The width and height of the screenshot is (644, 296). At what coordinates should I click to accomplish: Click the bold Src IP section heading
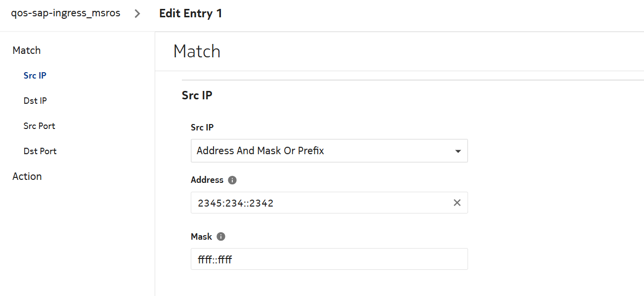tap(197, 95)
